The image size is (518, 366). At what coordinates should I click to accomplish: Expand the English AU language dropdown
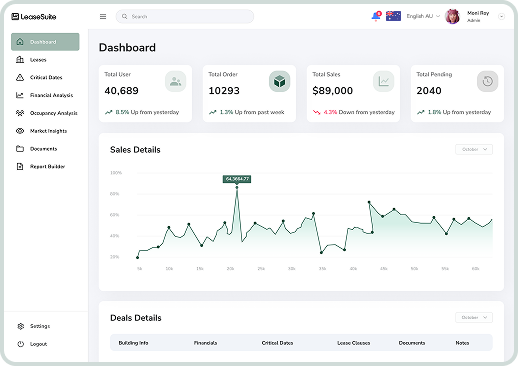423,16
